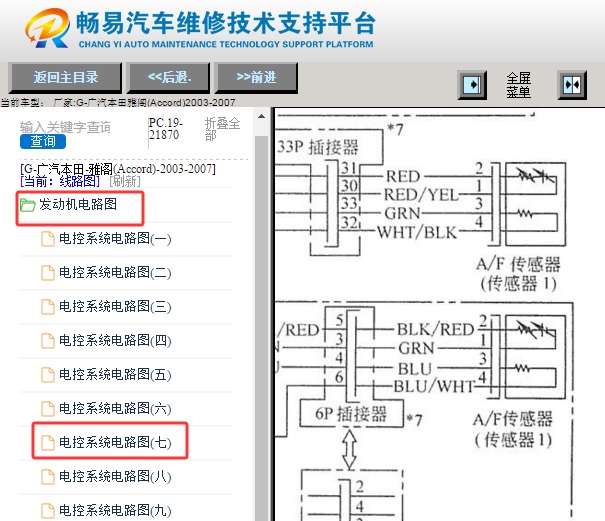Click the RED/YEL wire label

[421, 195]
